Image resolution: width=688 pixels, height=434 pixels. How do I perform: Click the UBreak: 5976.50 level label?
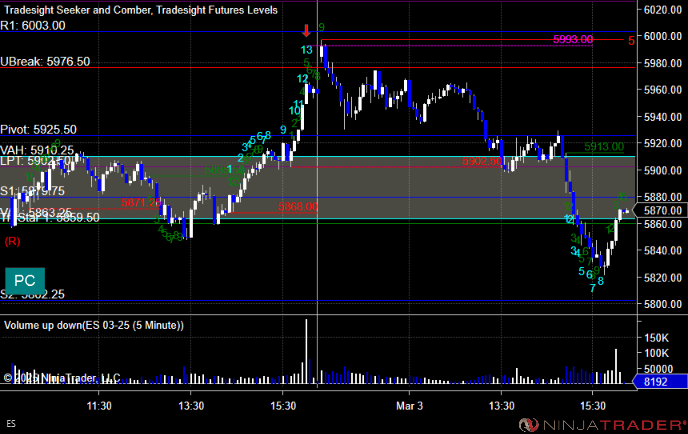coord(45,61)
